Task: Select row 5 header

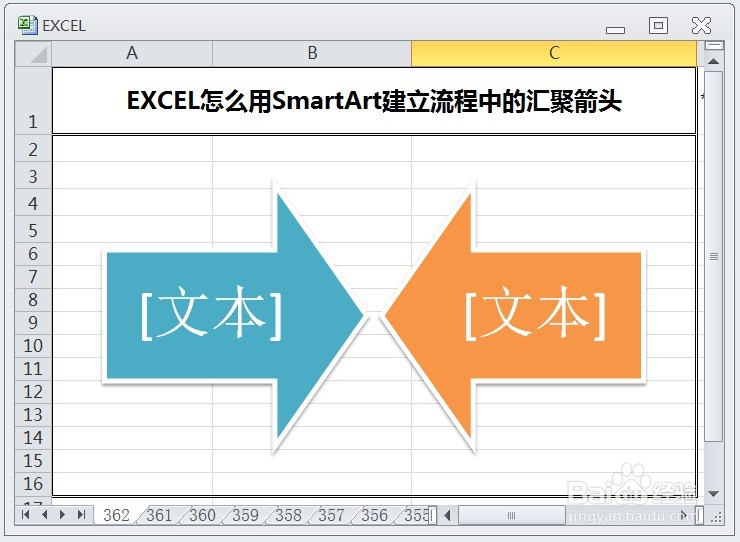Action: tap(34, 229)
